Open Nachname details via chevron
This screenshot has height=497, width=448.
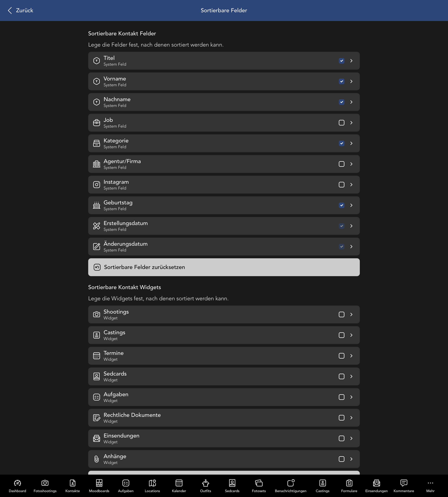[x=351, y=102]
